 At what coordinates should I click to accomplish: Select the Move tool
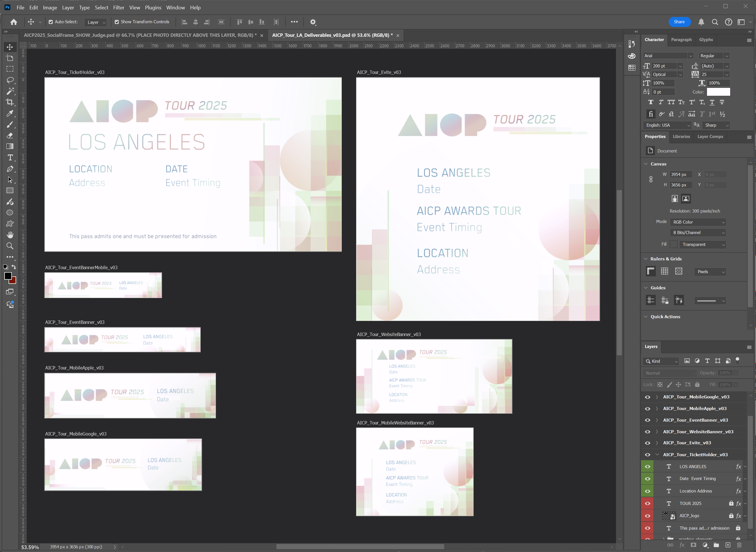click(10, 47)
